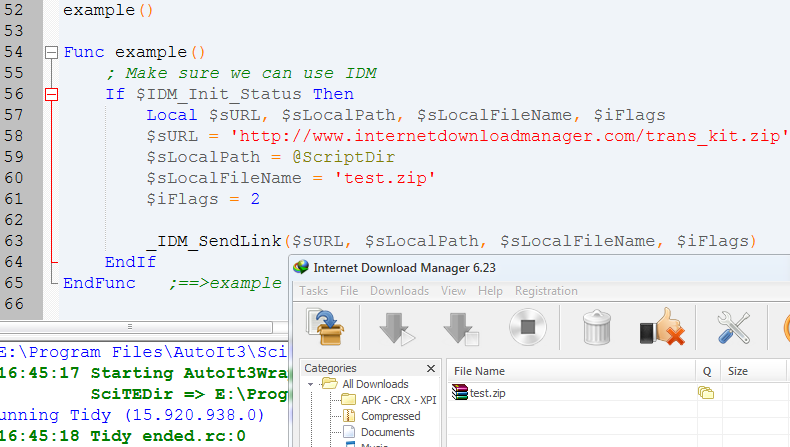Open the Help menu in IDM
Image resolution: width=790 pixels, height=447 pixels.
(490, 291)
